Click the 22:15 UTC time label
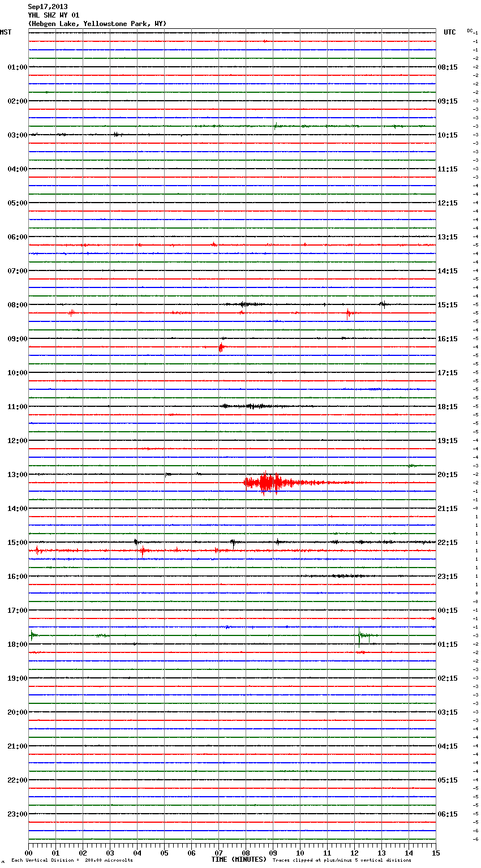The height and width of the screenshot is (868, 481). point(448,543)
